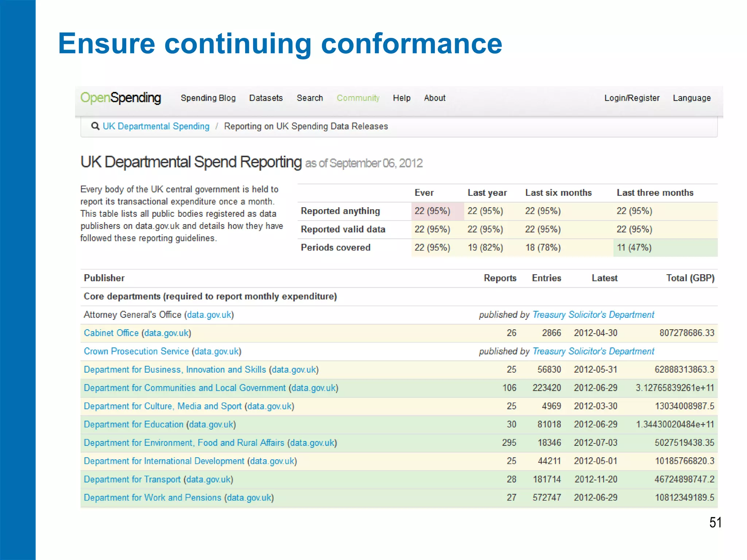
Task: Open Treasury Solicitor's Department link in Attorney General row
Action: coord(593,315)
